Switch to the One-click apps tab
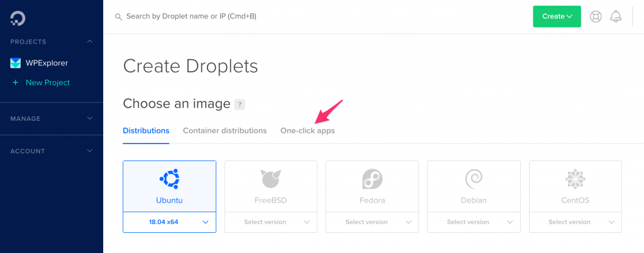 308,131
